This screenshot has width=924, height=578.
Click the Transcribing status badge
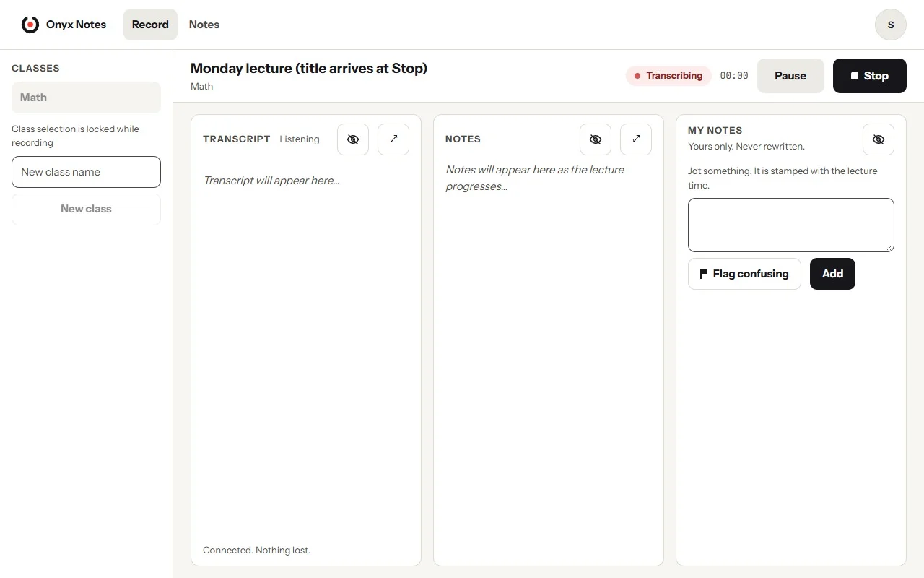(x=668, y=76)
